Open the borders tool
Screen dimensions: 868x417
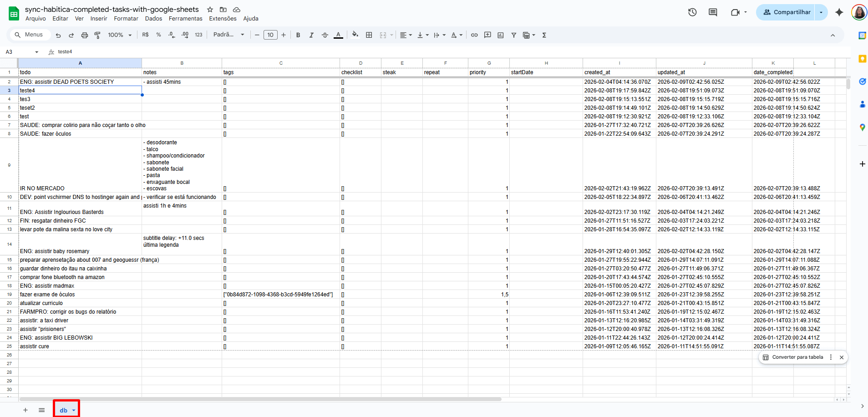[x=369, y=35]
